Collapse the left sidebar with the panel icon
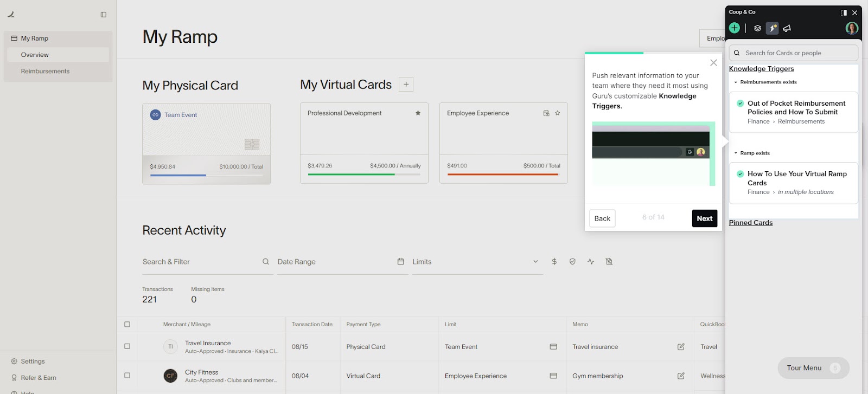The width and height of the screenshot is (868, 394). point(104,15)
